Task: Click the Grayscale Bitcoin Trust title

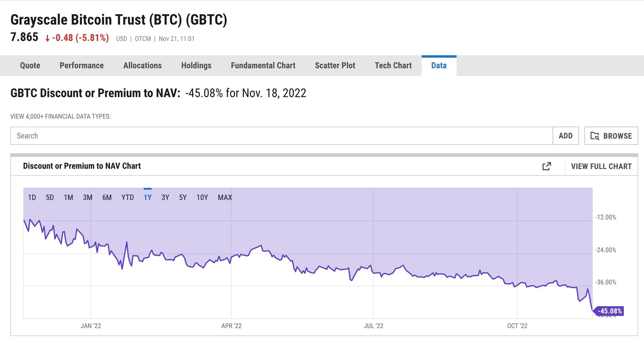Action: (x=119, y=20)
